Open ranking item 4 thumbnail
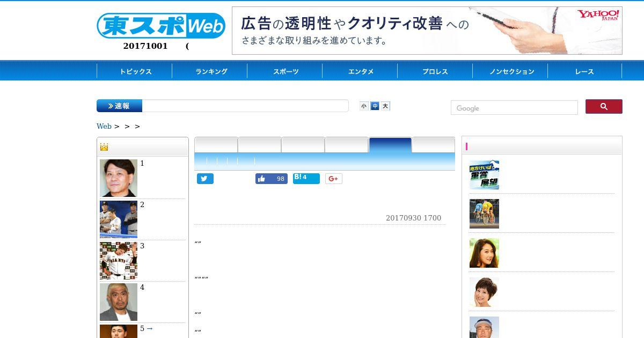The height and width of the screenshot is (338, 644). click(119, 302)
